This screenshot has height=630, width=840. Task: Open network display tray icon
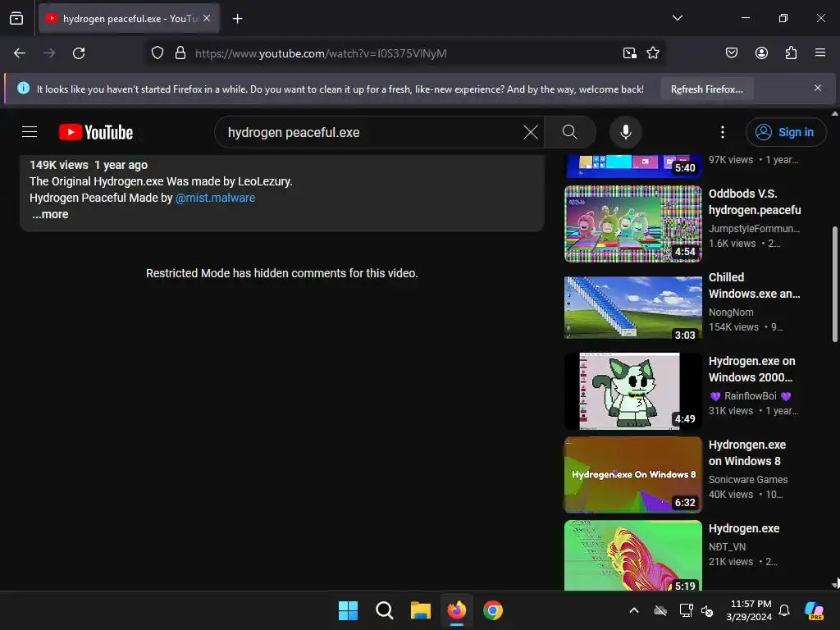click(x=686, y=610)
